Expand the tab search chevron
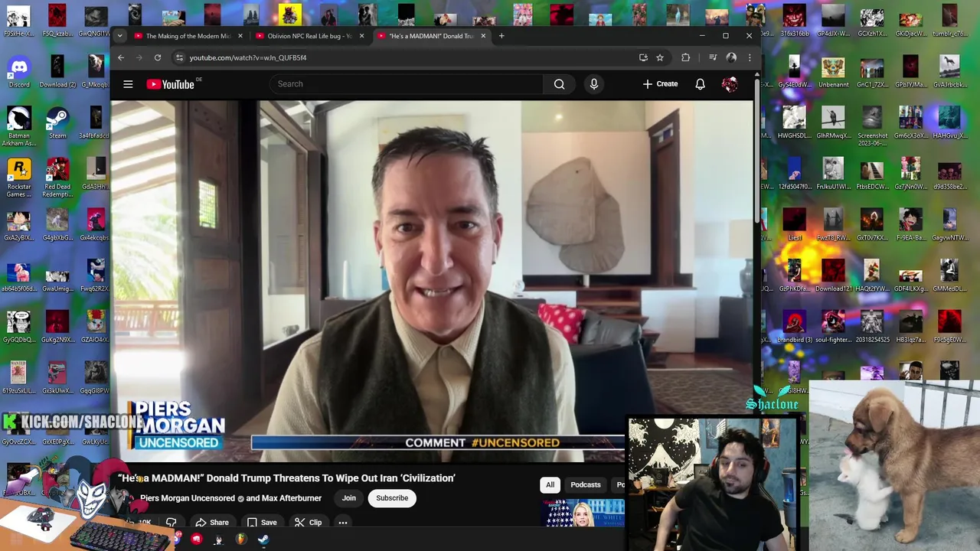This screenshot has height=551, width=980. 119,36
